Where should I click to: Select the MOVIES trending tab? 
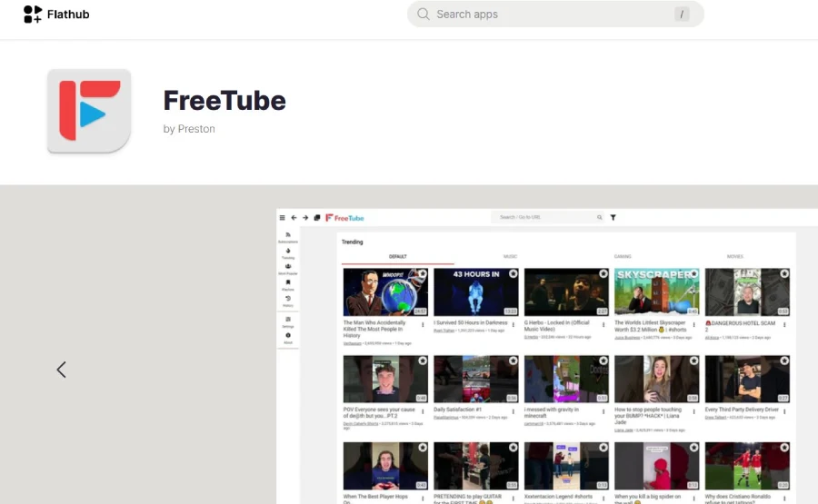pos(735,256)
